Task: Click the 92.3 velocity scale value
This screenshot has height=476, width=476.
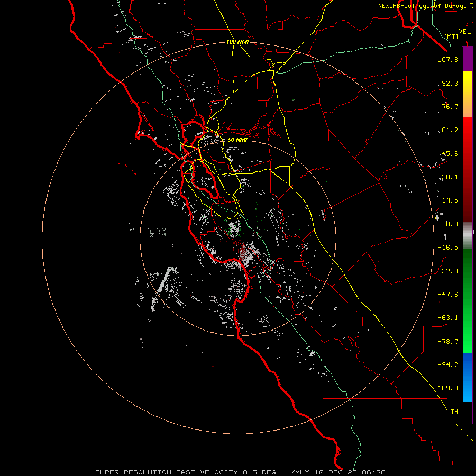Action: point(450,83)
